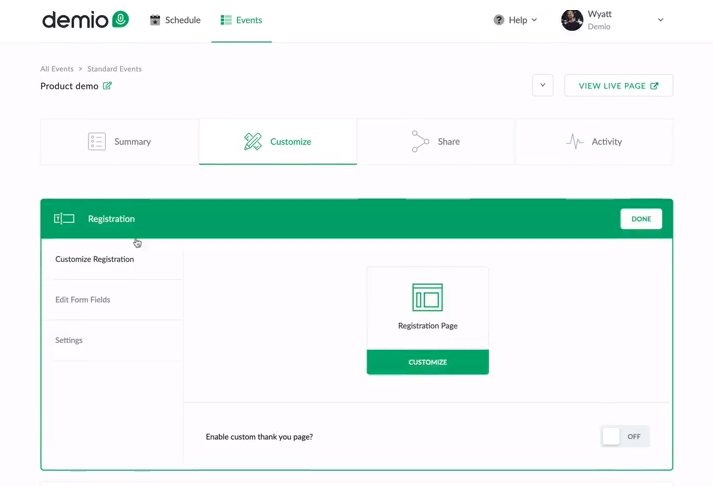Switch to the Share tab
The height and width of the screenshot is (486, 713).
(436, 141)
